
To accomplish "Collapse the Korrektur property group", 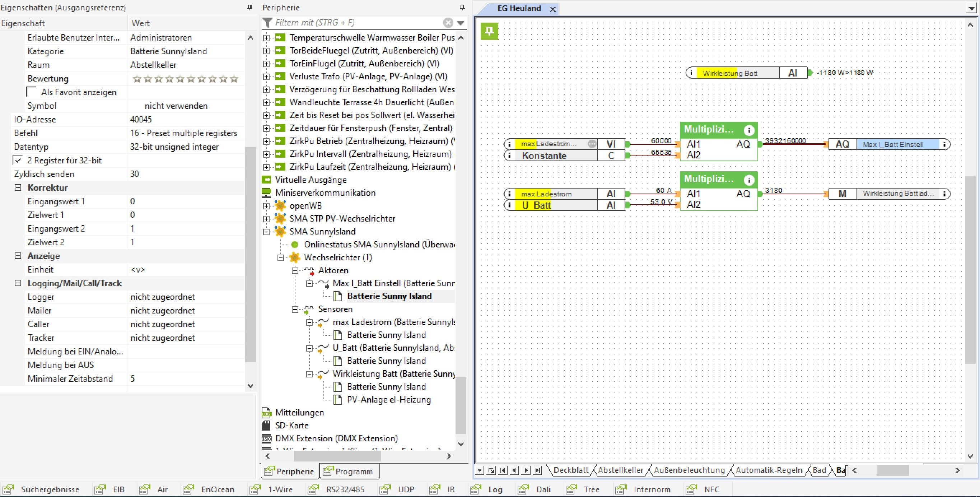I will (x=18, y=187).
